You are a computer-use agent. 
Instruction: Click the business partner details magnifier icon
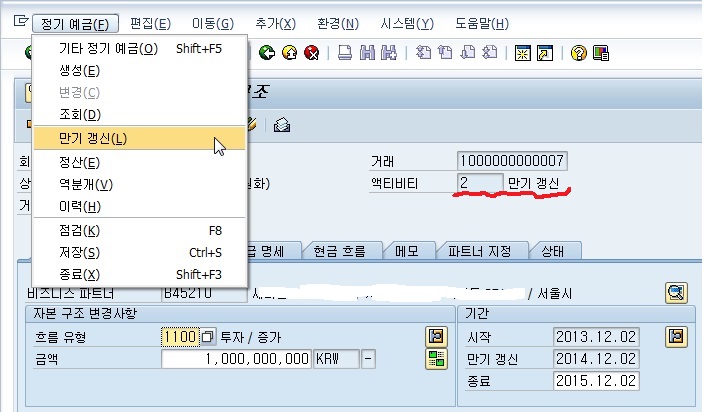point(677,293)
